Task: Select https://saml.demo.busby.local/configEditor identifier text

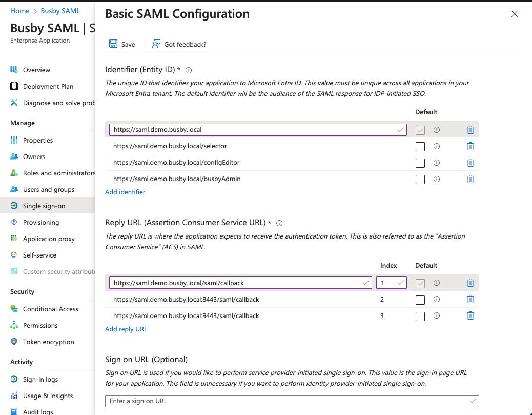Action: click(176, 162)
